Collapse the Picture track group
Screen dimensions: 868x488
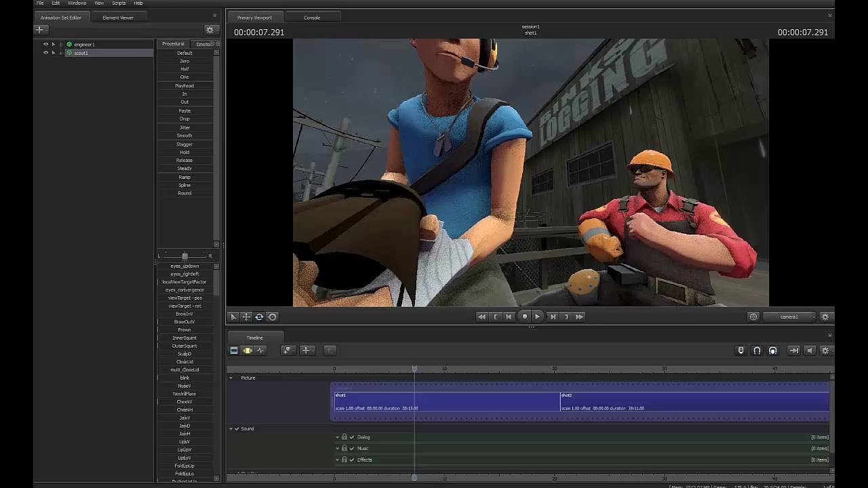(x=231, y=378)
